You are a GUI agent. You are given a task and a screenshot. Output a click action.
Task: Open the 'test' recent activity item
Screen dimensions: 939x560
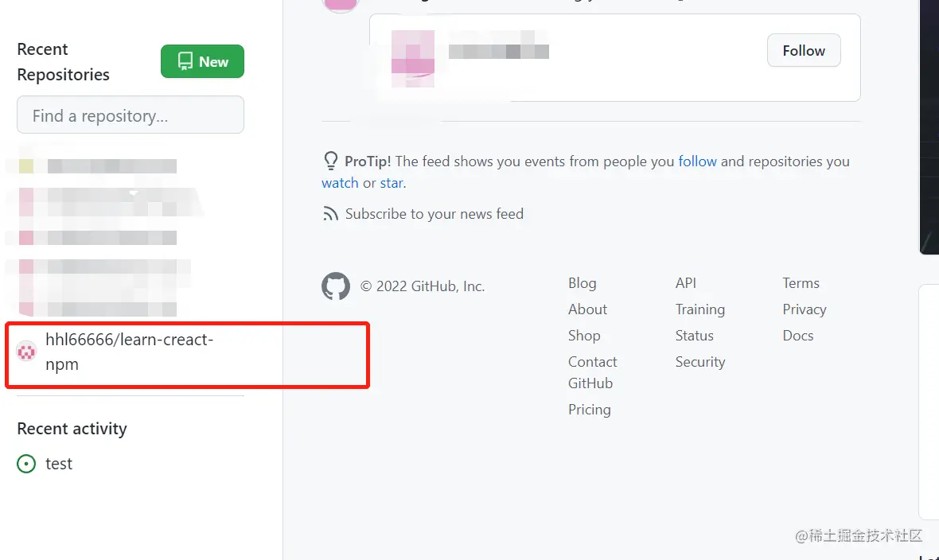click(x=59, y=464)
